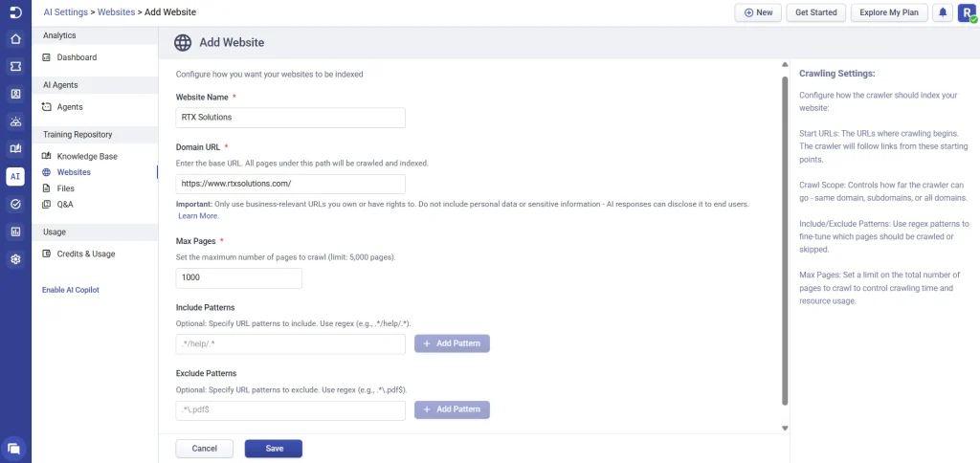980x463 pixels.
Task: Open the open-book icon in left rail
Action: tap(15, 148)
